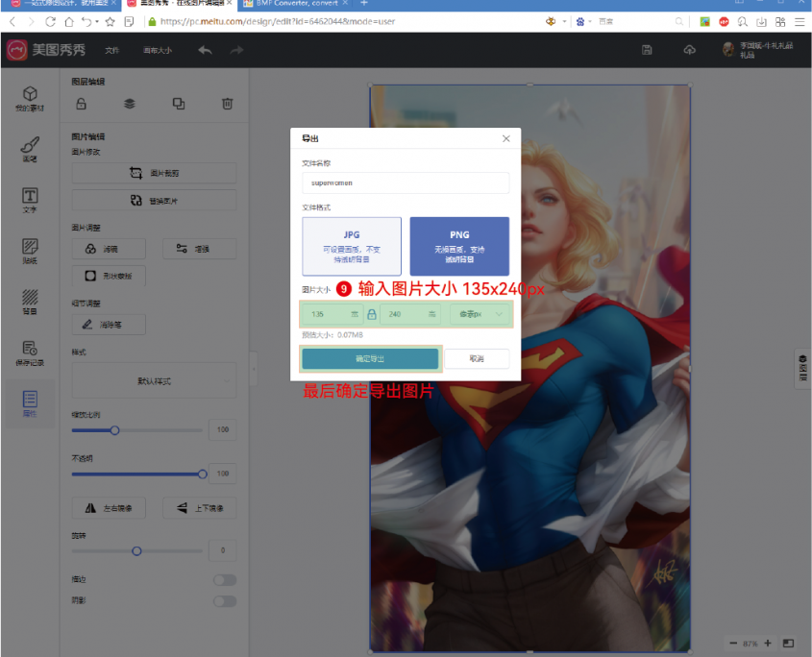
Task: Open the Properties (属性) panel
Action: pyautogui.click(x=30, y=403)
